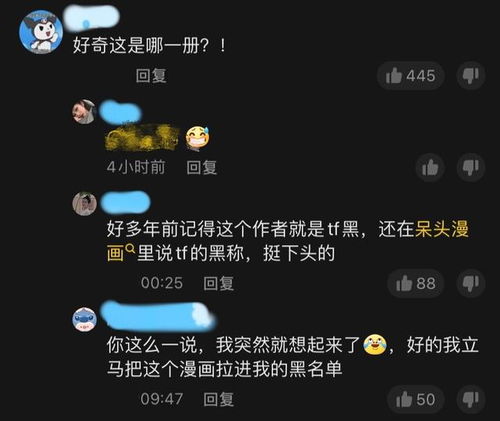Tap 回复 next to the 09:47 timestamp
Viewport: 500px width, 421px height.
(219, 399)
